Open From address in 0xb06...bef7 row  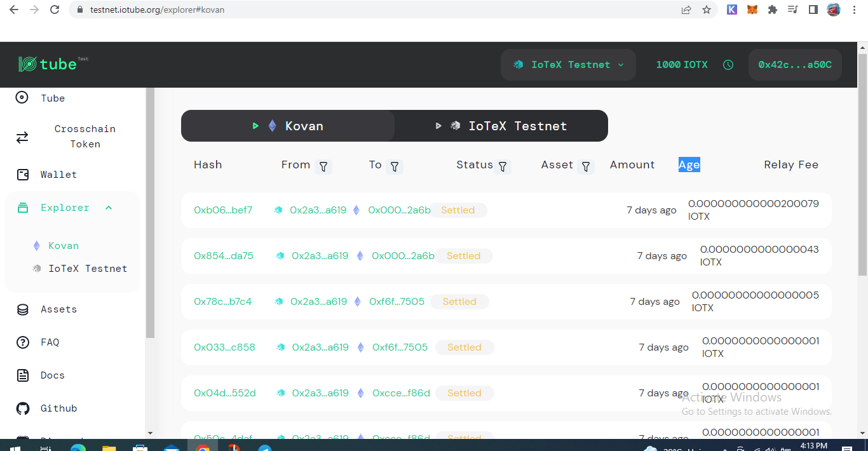coord(318,210)
